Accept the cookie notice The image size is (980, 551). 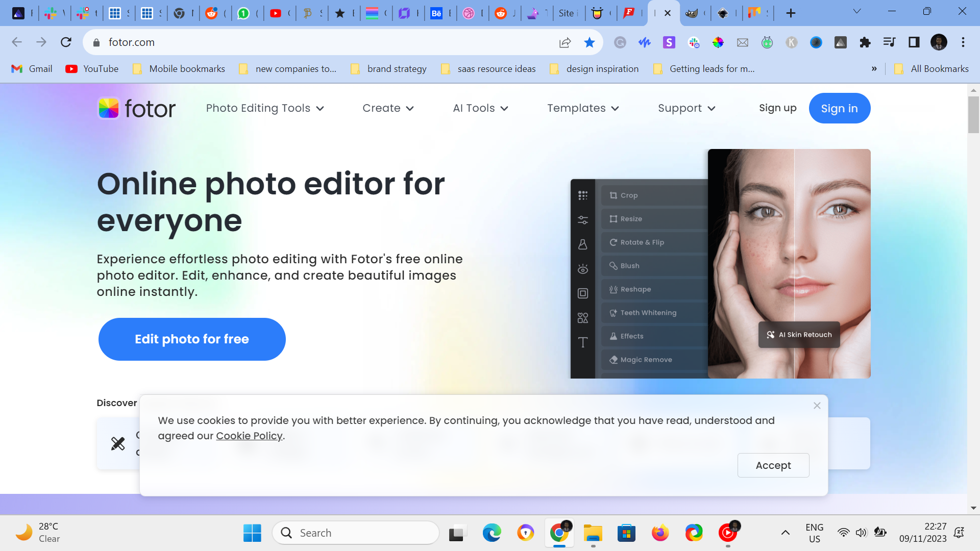(x=773, y=465)
